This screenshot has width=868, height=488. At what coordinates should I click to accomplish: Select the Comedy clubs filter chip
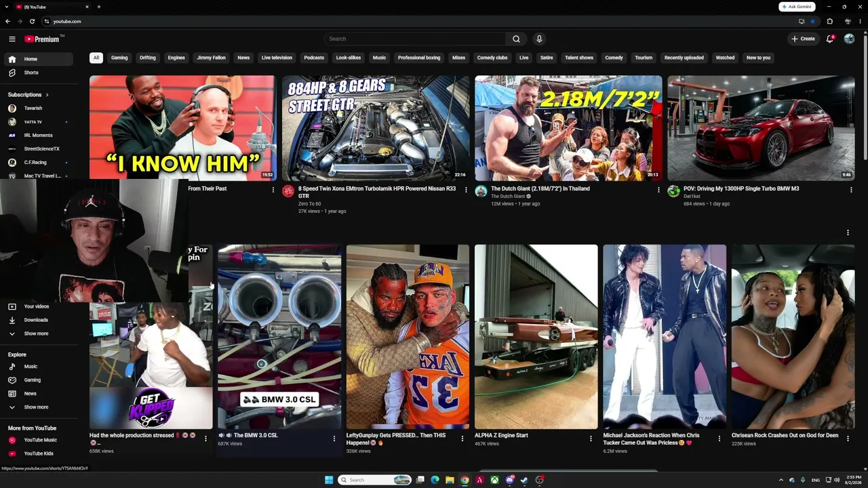point(492,58)
